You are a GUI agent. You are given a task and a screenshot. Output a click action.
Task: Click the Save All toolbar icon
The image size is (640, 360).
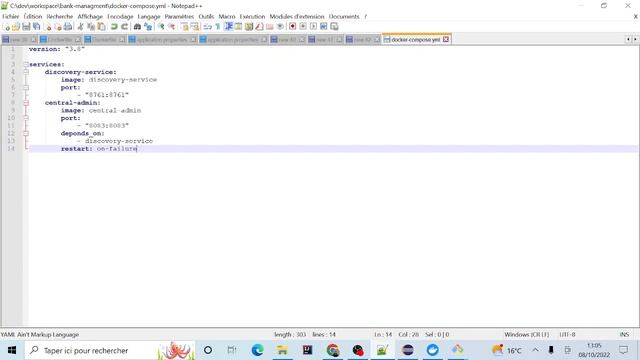point(36,27)
